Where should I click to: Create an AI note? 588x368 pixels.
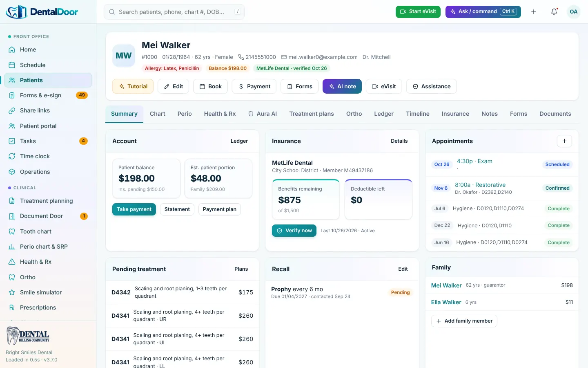tap(342, 86)
